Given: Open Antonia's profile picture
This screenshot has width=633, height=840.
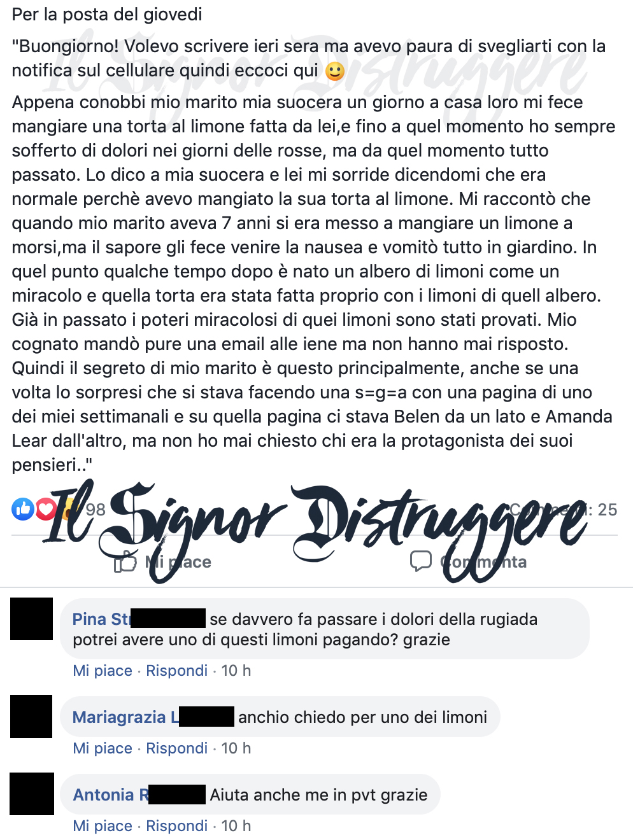Looking at the screenshot, I should pos(32,794).
